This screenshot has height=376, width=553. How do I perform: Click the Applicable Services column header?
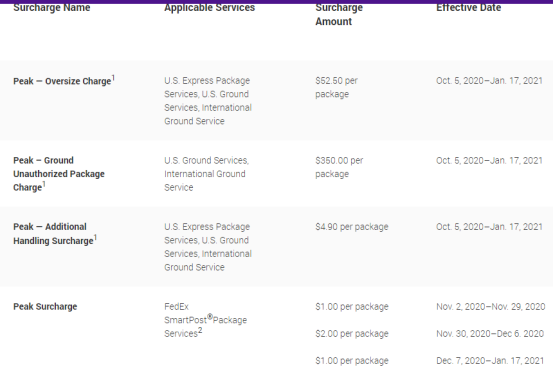pos(209,7)
